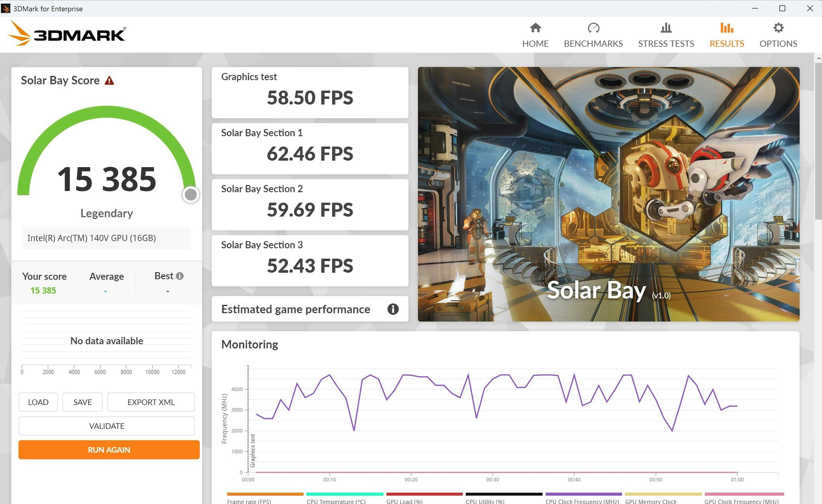Open the HOME tab
The image size is (822, 504).
(536, 35)
